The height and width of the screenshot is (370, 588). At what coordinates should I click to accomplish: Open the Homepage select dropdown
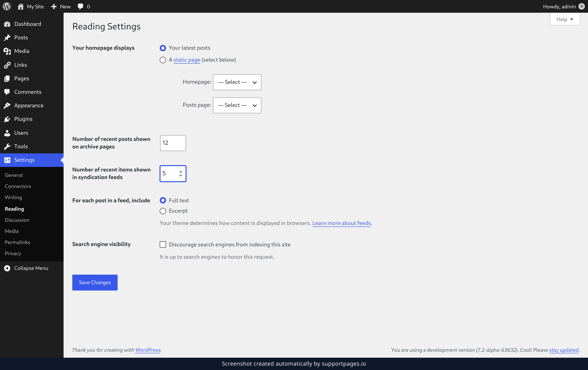tap(237, 82)
